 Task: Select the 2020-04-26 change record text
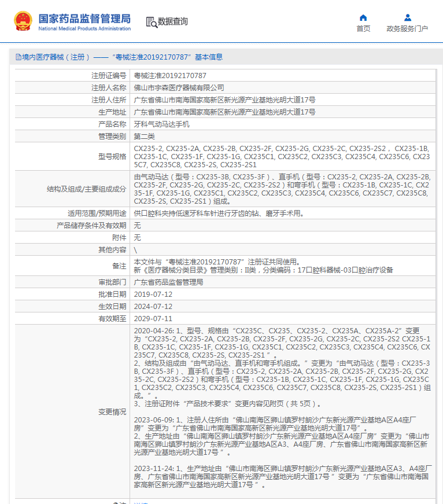point(282,367)
